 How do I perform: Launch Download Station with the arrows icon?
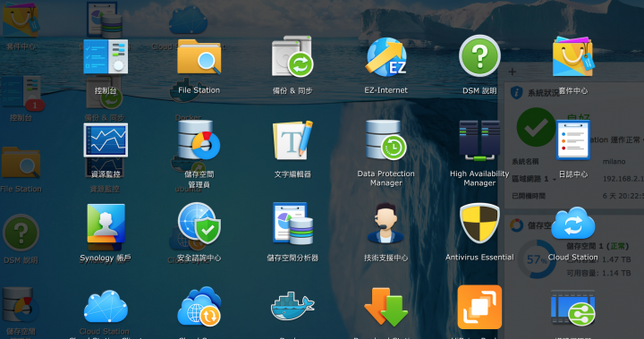point(386,307)
